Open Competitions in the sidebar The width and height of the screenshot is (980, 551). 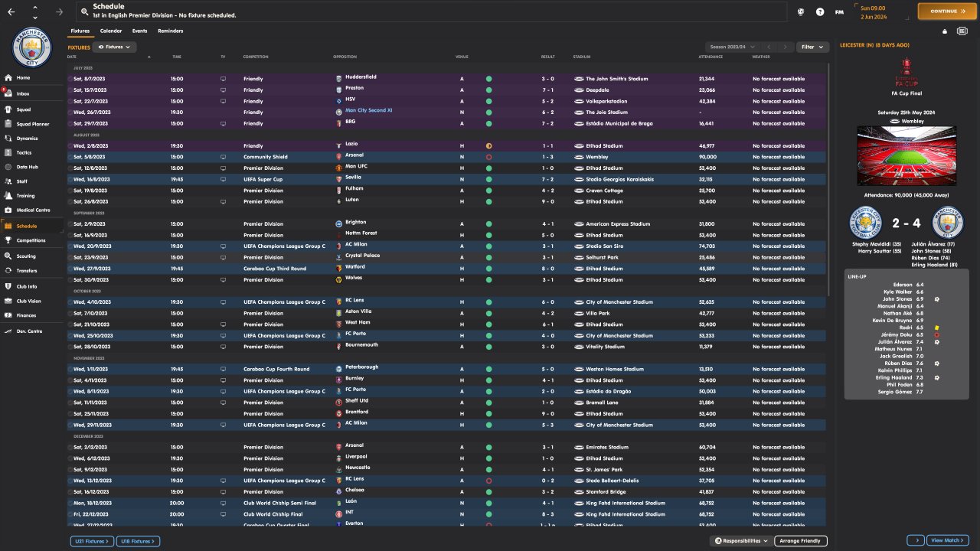pyautogui.click(x=31, y=240)
